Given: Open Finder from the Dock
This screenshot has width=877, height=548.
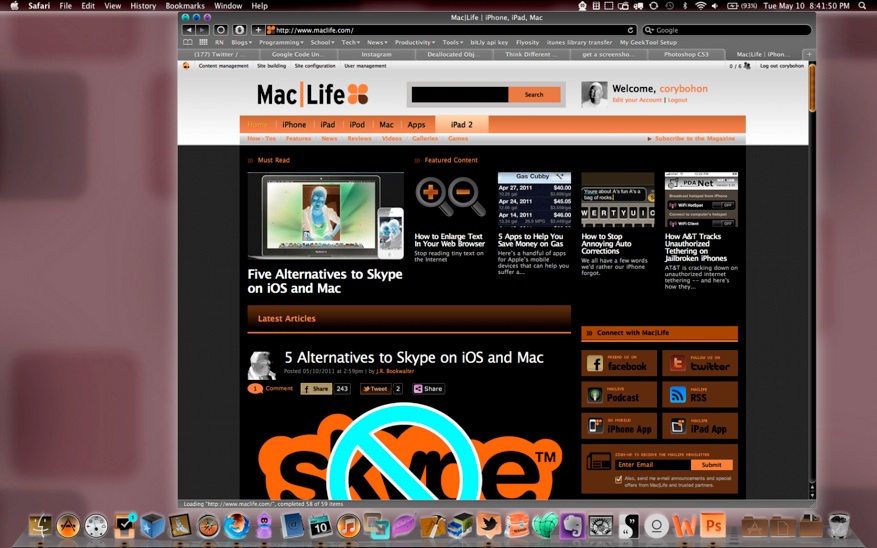Looking at the screenshot, I should (40, 526).
